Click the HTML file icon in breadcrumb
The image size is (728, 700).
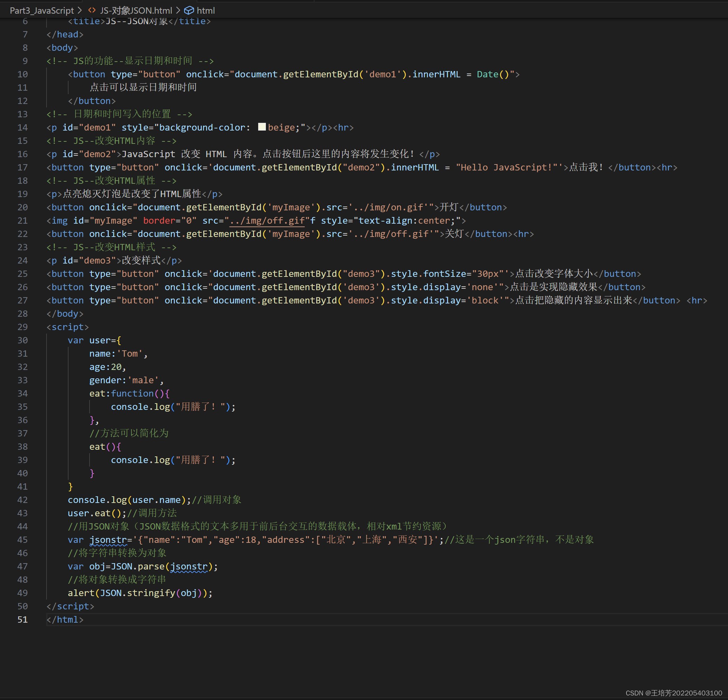coord(92,10)
